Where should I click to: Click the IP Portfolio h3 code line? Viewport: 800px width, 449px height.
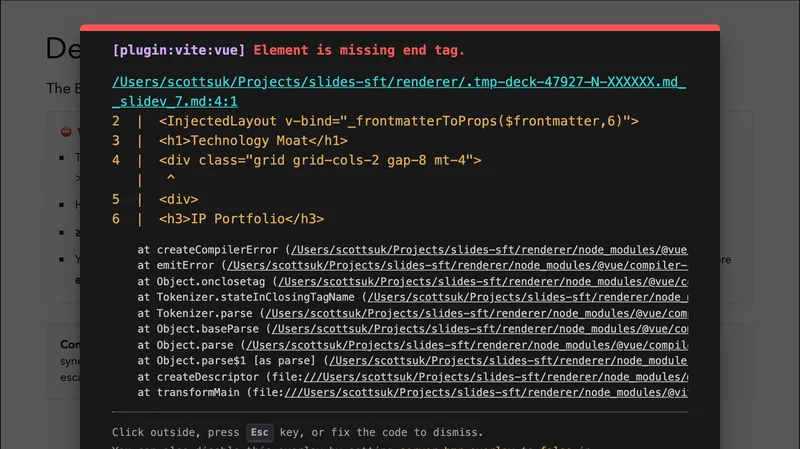pyautogui.click(x=241, y=219)
